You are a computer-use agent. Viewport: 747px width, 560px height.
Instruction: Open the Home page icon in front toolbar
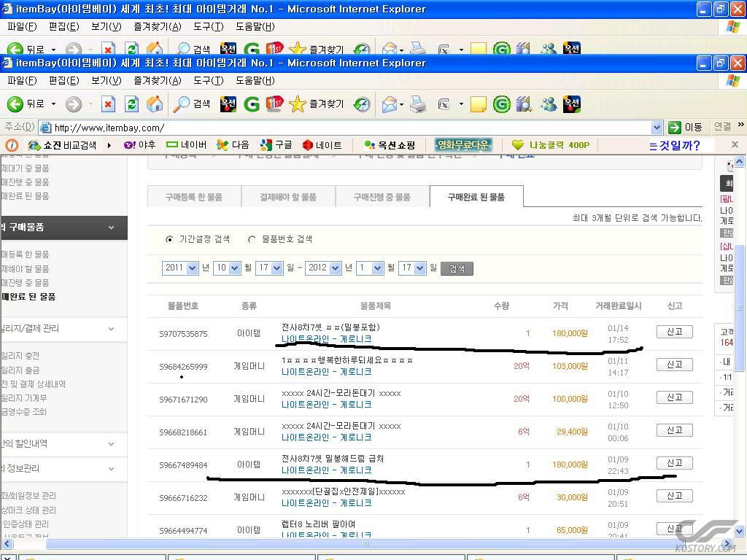[x=155, y=104]
